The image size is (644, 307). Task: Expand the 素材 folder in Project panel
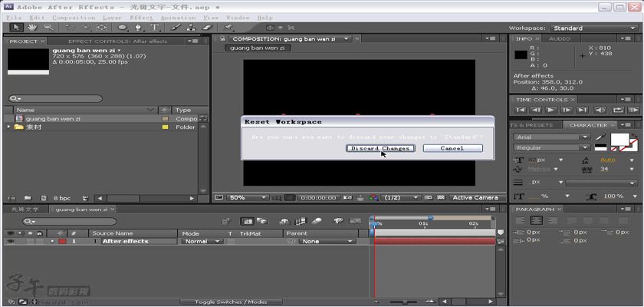click(x=8, y=127)
